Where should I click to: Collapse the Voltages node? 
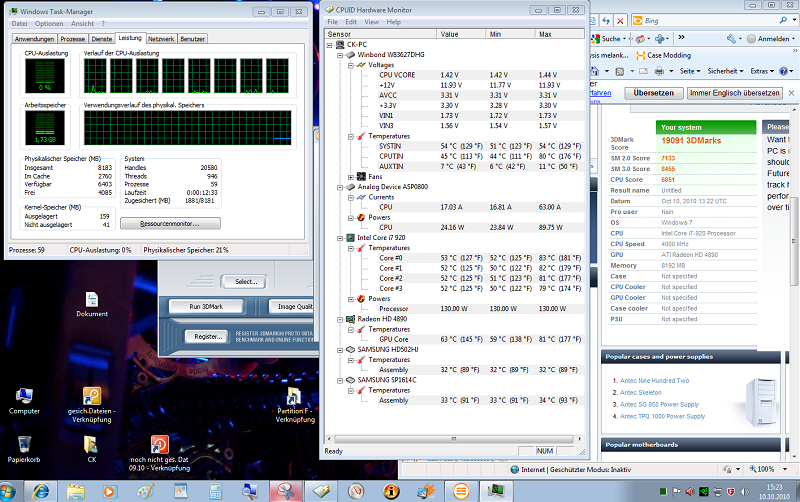[351, 65]
